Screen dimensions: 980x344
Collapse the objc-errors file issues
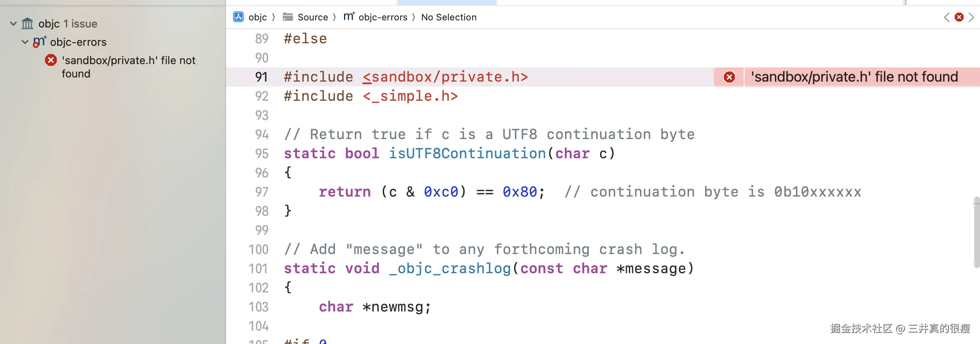click(x=25, y=42)
